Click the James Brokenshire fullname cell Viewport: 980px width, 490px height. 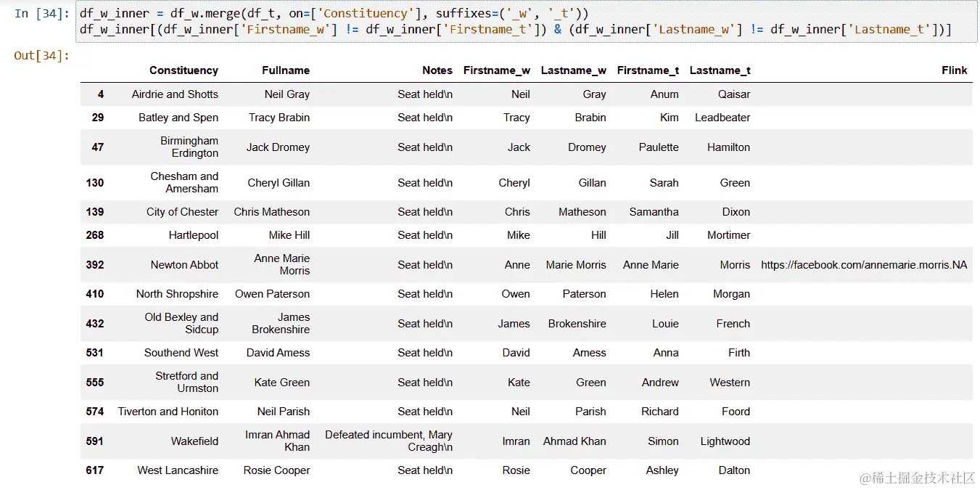(281, 324)
